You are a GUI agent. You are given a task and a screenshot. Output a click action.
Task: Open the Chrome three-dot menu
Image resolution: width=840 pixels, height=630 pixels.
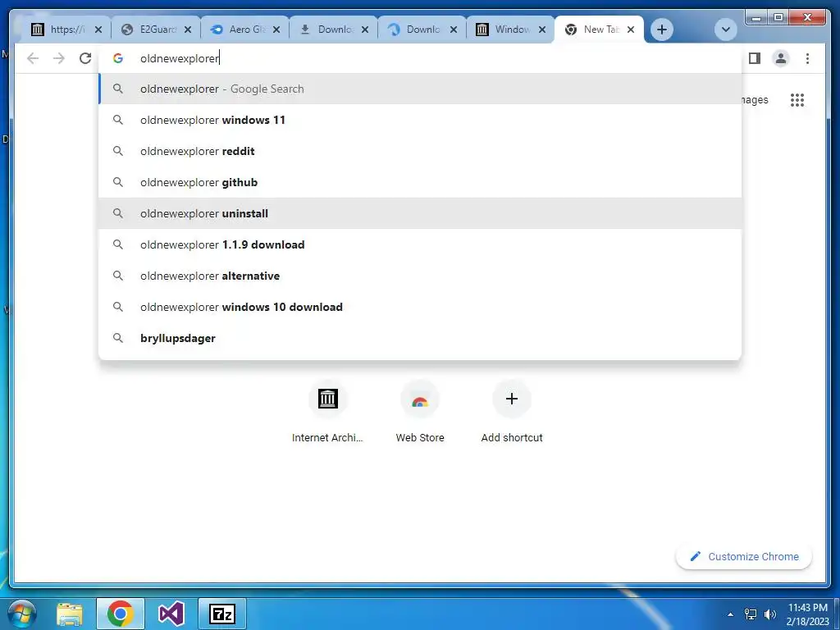[x=807, y=58]
